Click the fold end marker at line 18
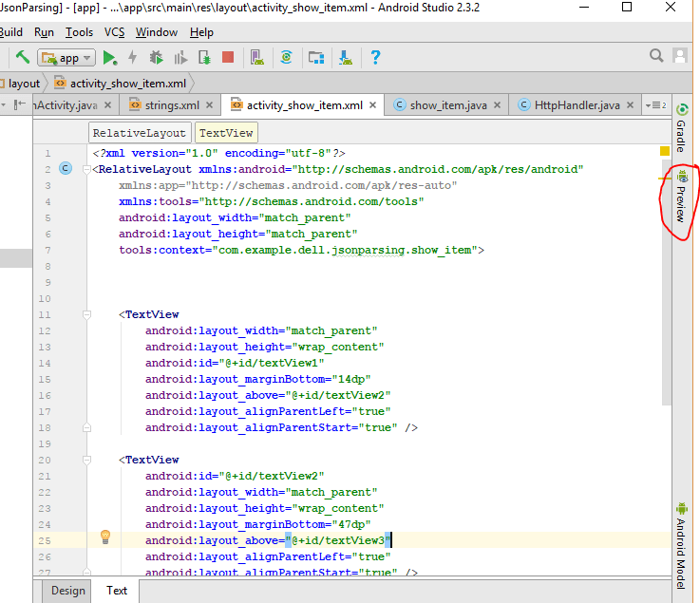The image size is (700, 603). (x=86, y=427)
